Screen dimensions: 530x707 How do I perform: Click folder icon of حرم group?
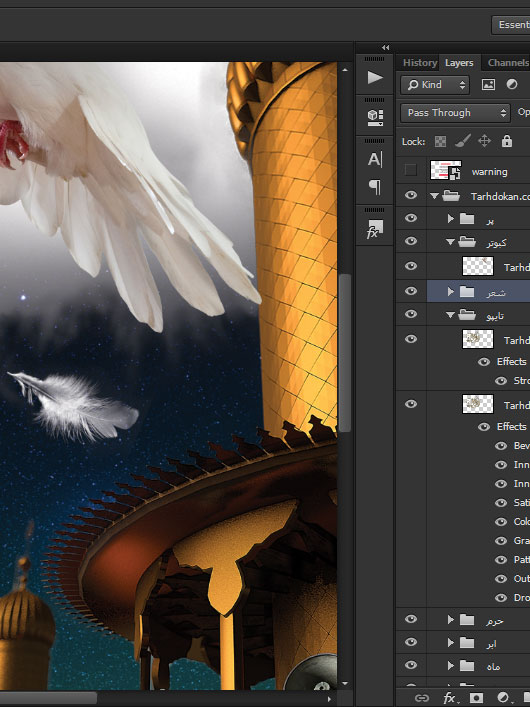tap(467, 620)
